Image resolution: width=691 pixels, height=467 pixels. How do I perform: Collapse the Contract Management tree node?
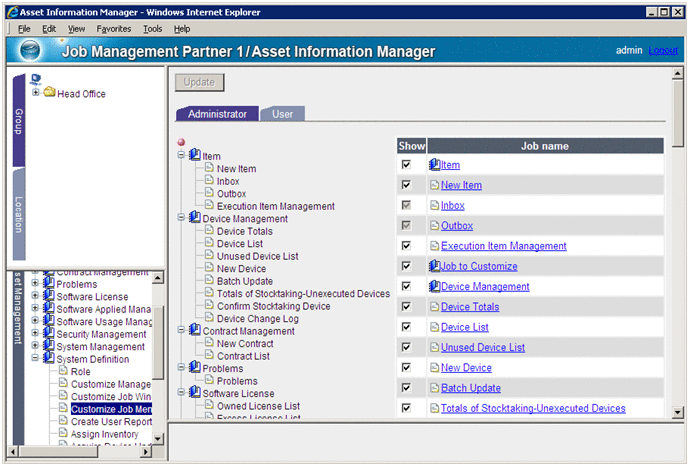click(181, 331)
